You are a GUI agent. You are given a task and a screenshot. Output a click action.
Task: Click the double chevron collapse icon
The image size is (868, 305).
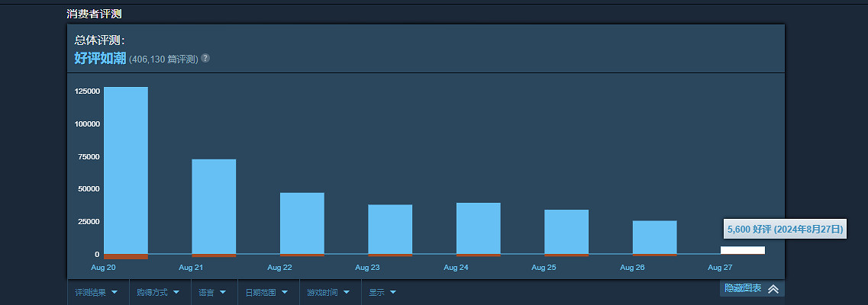[x=773, y=289]
